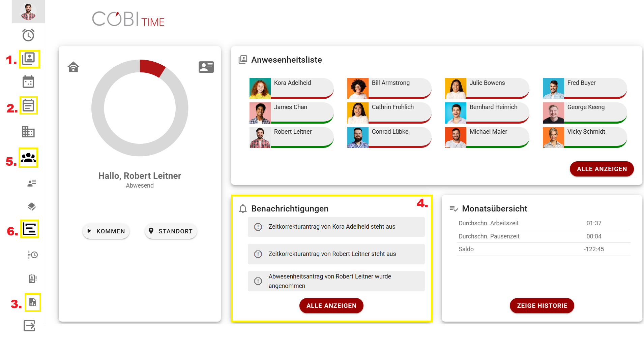Show all notifications with ALLE ANZEIGEN

click(x=331, y=305)
